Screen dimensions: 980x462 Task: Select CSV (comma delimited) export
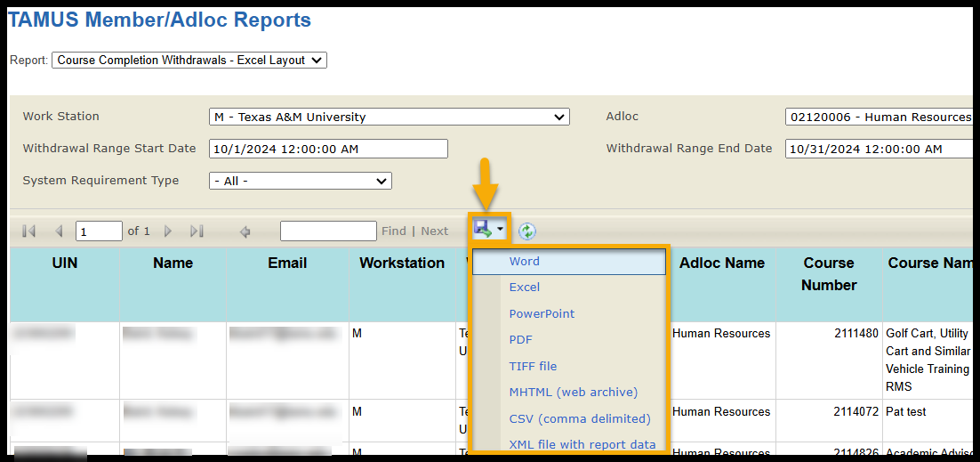tap(580, 418)
